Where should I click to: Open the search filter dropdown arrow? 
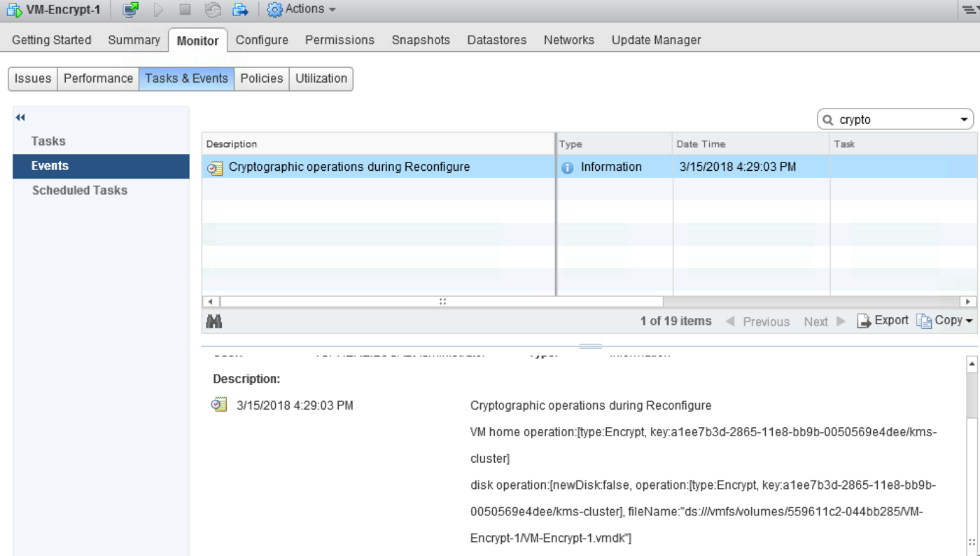965,118
